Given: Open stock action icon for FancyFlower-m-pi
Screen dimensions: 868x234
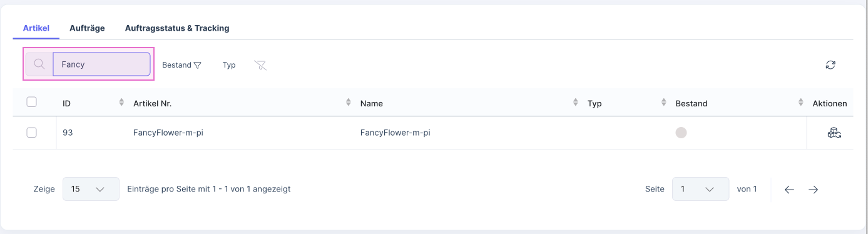Looking at the screenshot, I should point(834,133).
